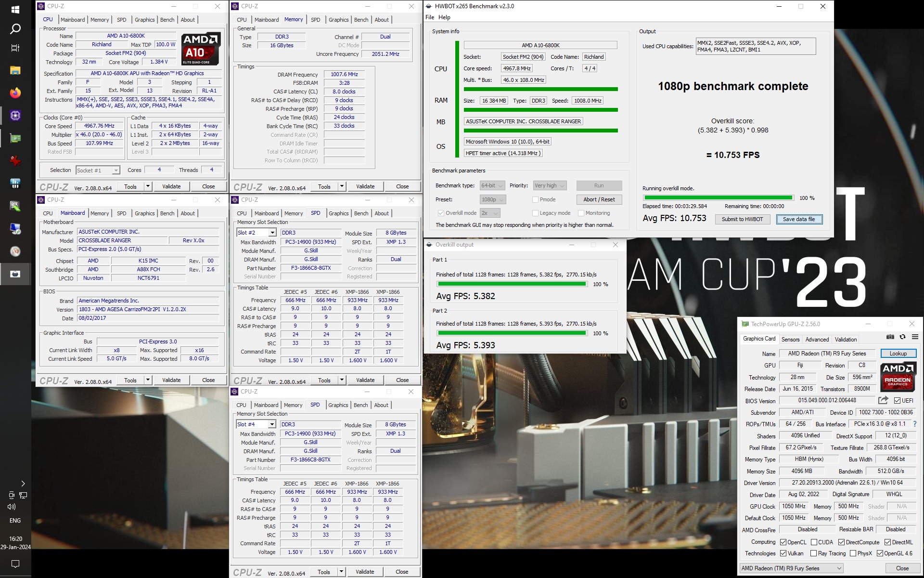Open the File menu in HWBOT x265
The height and width of the screenshot is (578, 924).
pyautogui.click(x=430, y=17)
